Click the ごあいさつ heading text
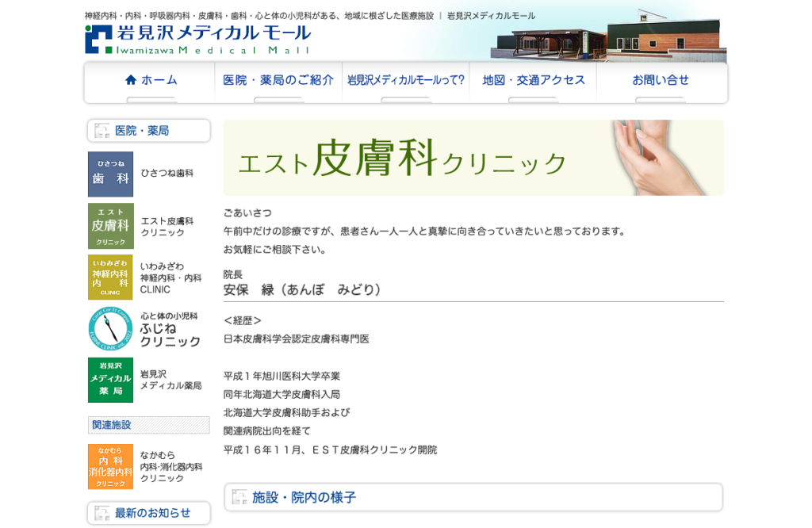Image resolution: width=812 pixels, height=528 pixels. (x=247, y=212)
